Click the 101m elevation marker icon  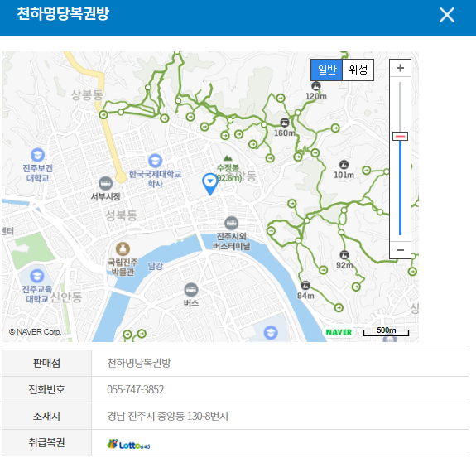pos(344,165)
